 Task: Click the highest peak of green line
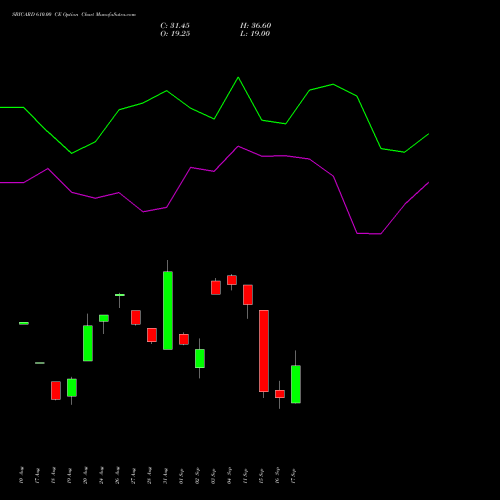[x=238, y=78]
